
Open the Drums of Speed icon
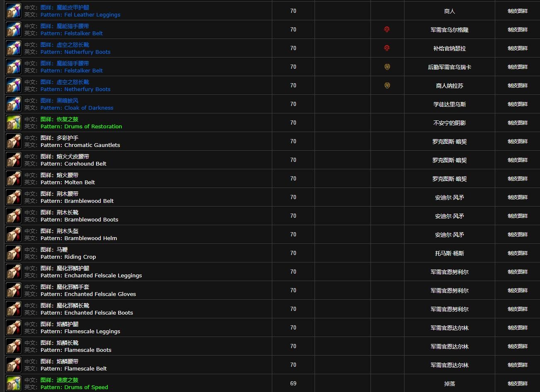click(x=14, y=384)
